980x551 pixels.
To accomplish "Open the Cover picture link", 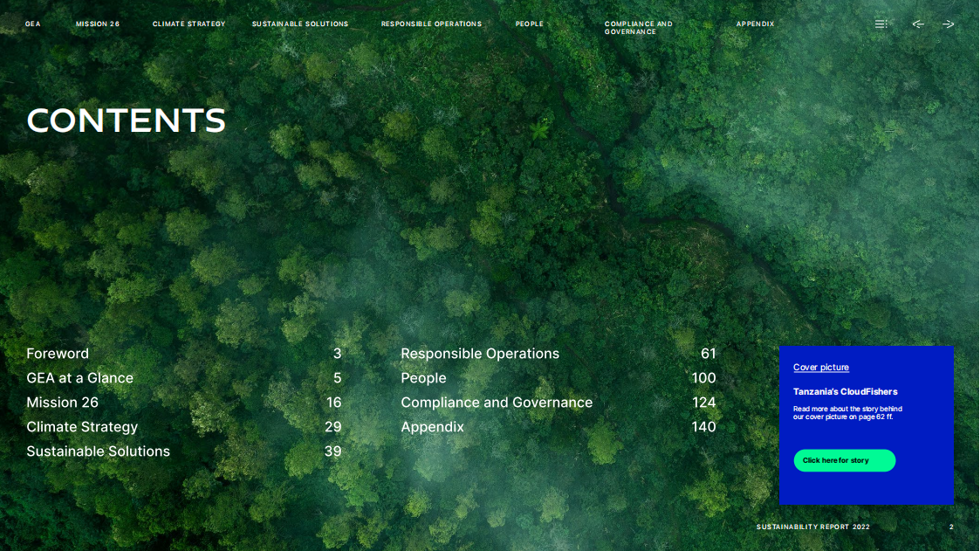I will click(x=820, y=368).
